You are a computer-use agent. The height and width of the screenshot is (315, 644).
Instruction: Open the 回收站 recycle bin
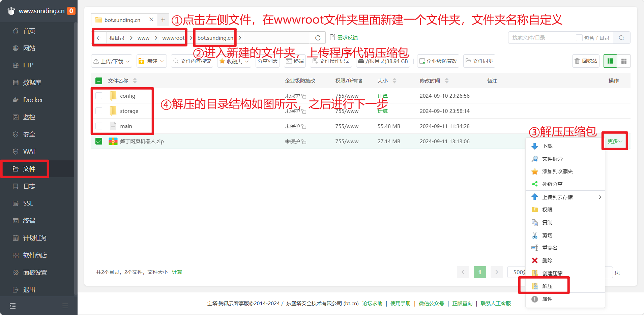(586, 61)
